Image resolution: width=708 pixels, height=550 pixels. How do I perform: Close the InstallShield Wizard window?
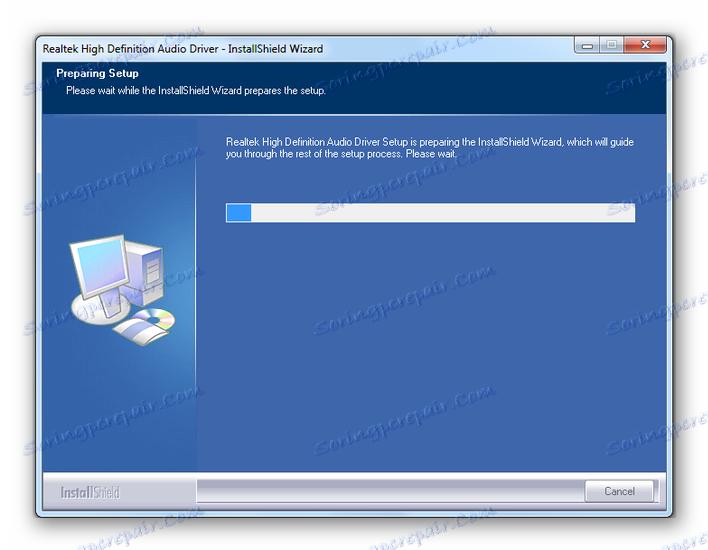pos(645,45)
